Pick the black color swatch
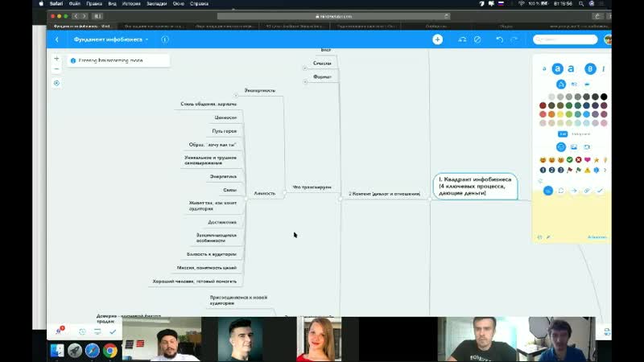 604,97
